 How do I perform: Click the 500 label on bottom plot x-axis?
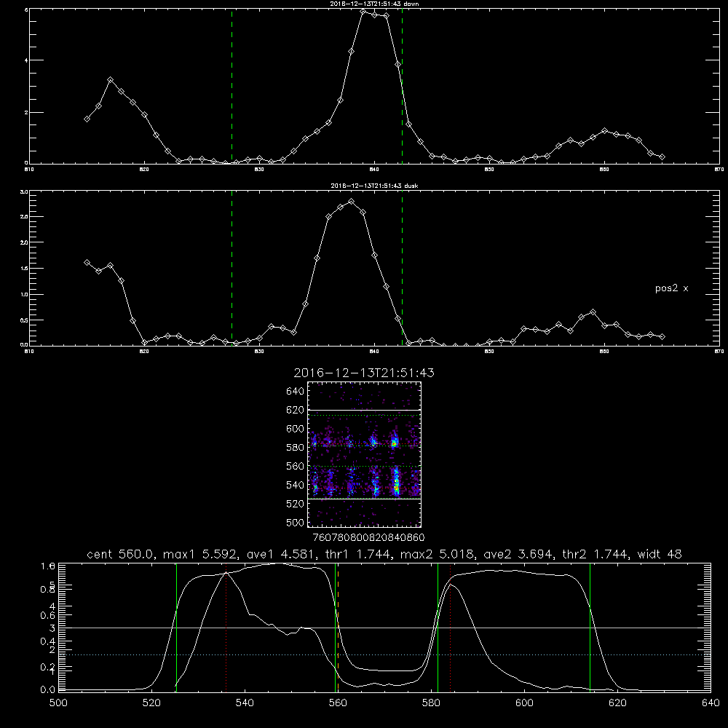pos(58,703)
